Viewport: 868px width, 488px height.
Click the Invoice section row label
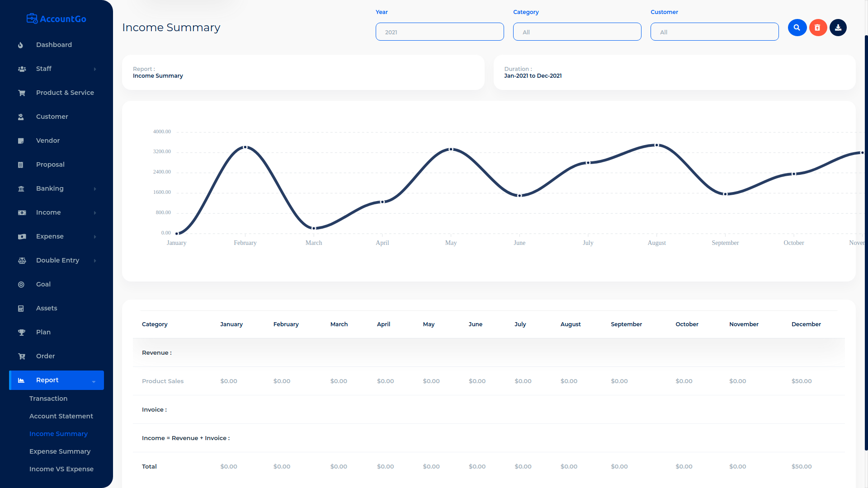[154, 410]
